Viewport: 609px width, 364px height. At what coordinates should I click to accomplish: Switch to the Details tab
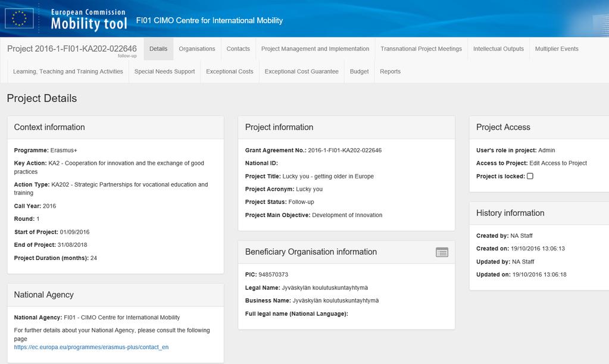tap(158, 49)
